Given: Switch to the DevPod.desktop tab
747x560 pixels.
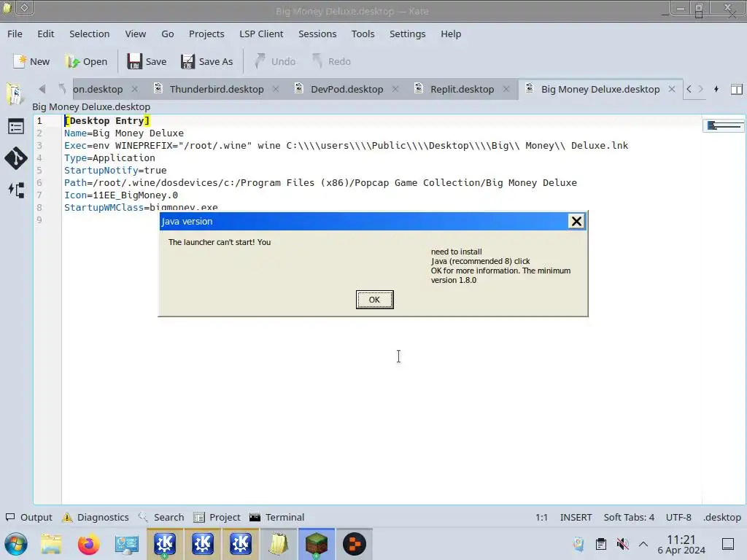Looking at the screenshot, I should pos(347,89).
